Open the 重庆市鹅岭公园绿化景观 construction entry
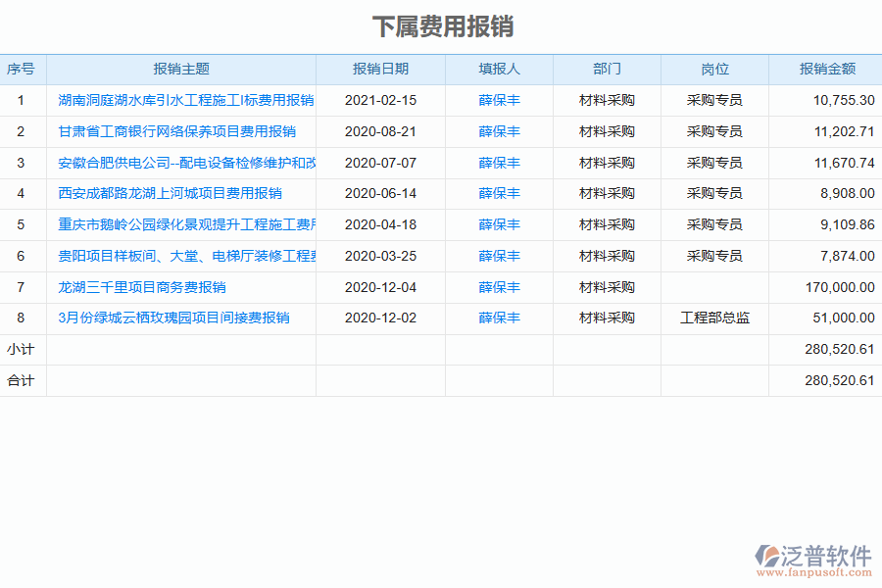This screenshot has height=588, width=882. [x=184, y=224]
